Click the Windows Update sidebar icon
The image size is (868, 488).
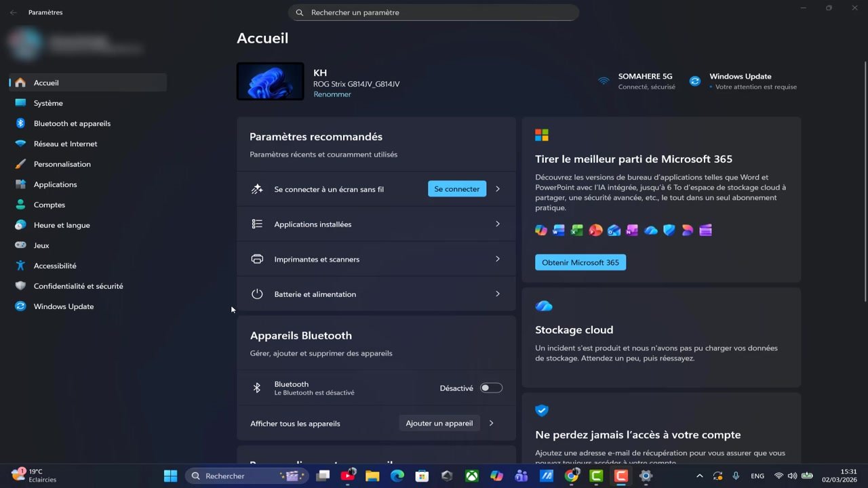(20, 306)
